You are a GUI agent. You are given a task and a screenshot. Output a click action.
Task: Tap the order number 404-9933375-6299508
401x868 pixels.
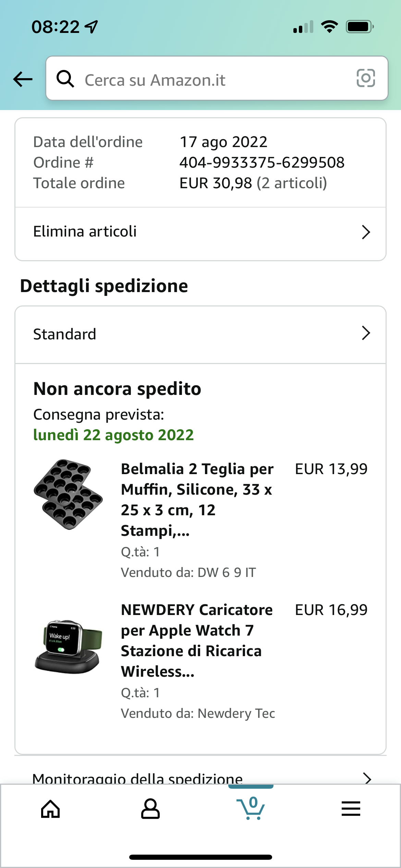(262, 162)
